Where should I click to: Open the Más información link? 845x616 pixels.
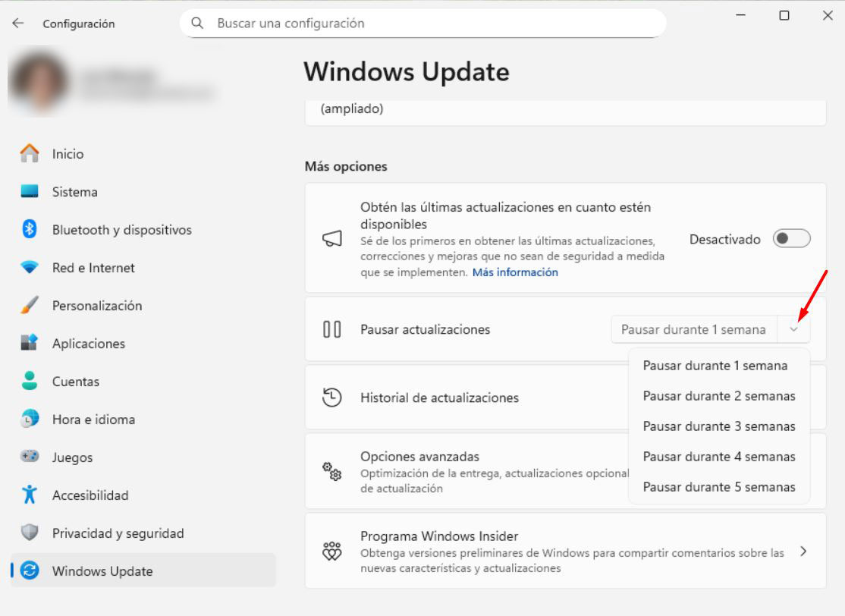(x=514, y=272)
